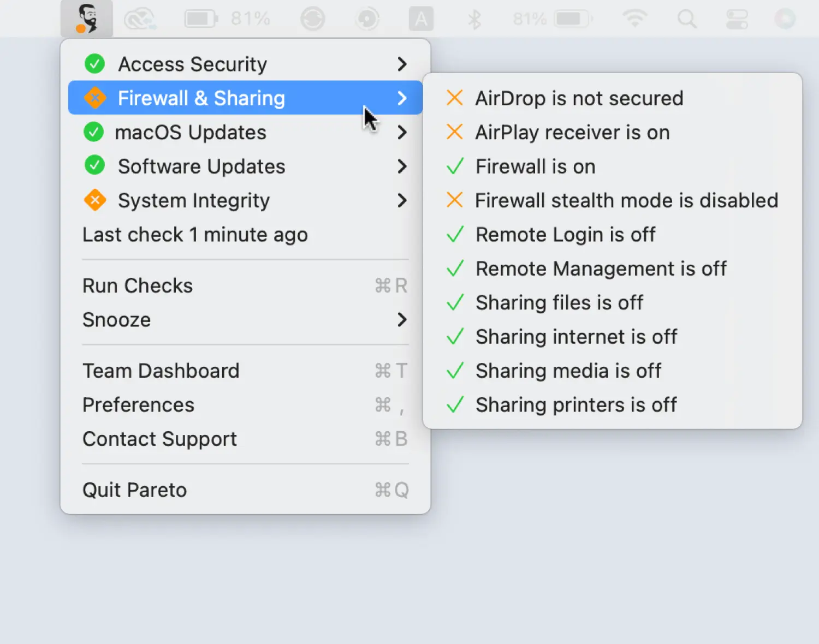Expand the macOS Updates submenu chevron

(x=402, y=132)
